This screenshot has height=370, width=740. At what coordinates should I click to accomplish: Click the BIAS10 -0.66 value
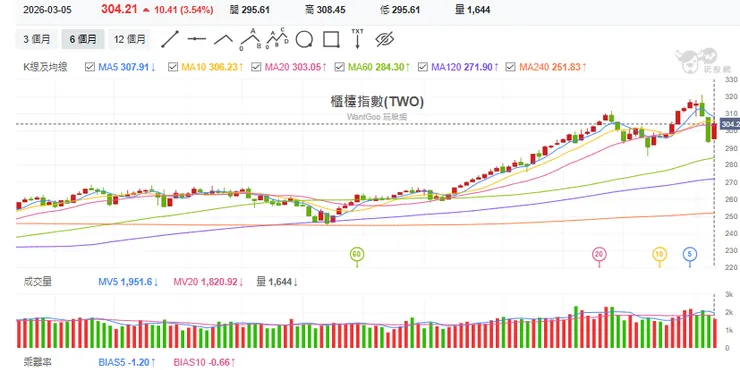204,362
